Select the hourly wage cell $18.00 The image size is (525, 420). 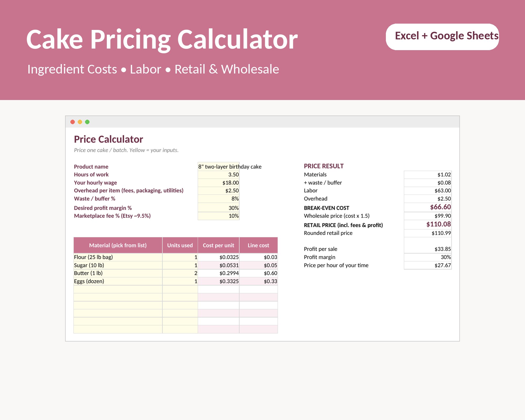tap(218, 183)
